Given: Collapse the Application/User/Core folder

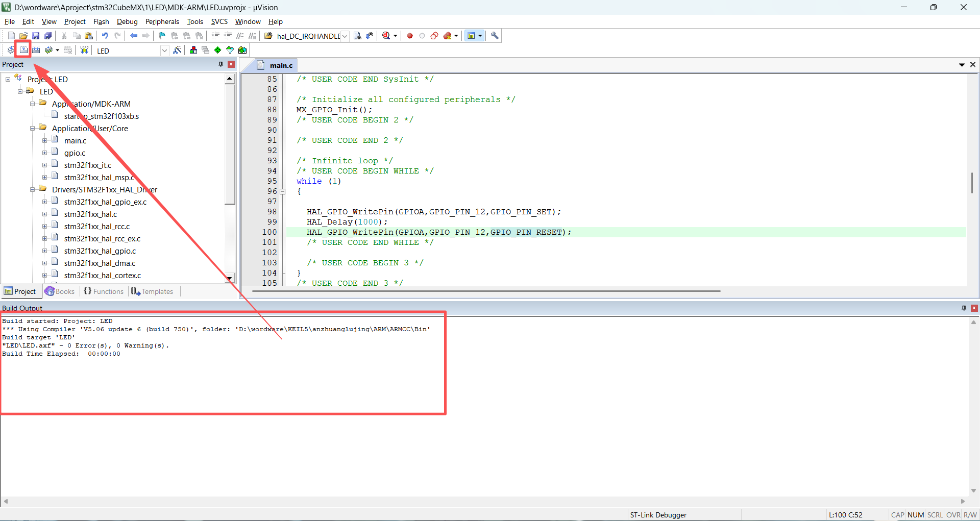Looking at the screenshot, I should [x=32, y=128].
